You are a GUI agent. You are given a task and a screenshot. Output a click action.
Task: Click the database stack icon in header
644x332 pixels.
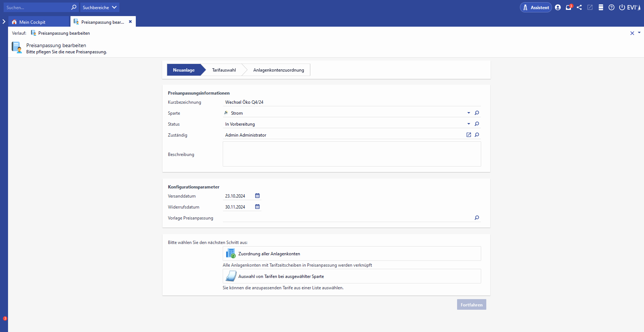pos(601,7)
